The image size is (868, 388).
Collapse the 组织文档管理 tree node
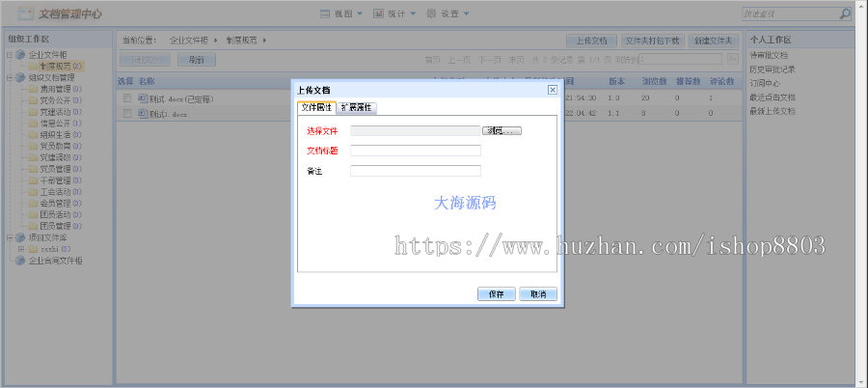point(10,77)
